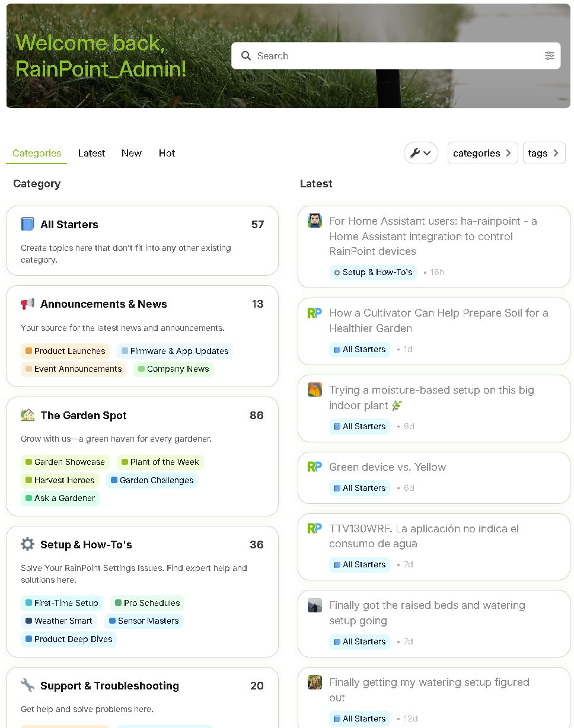Click the Latest column heading
The image size is (574, 728).
coord(316,184)
